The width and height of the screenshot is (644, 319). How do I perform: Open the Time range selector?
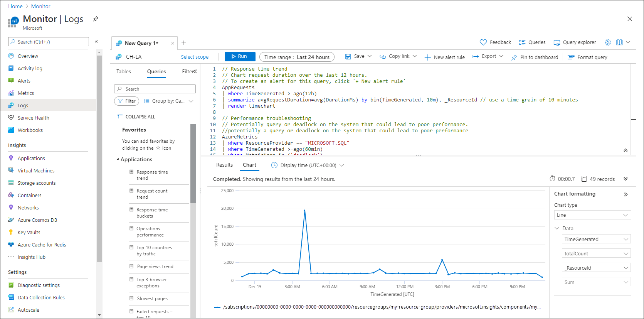click(297, 57)
